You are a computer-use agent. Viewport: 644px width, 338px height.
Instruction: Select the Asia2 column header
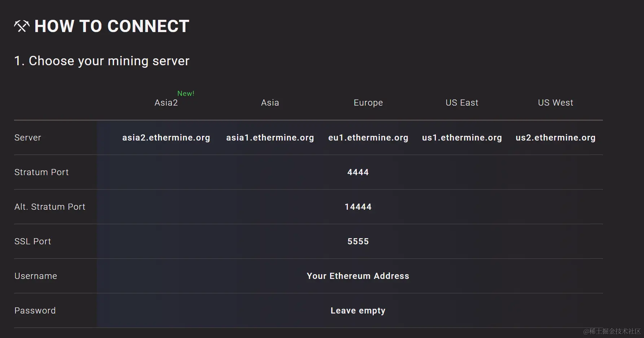click(x=166, y=103)
